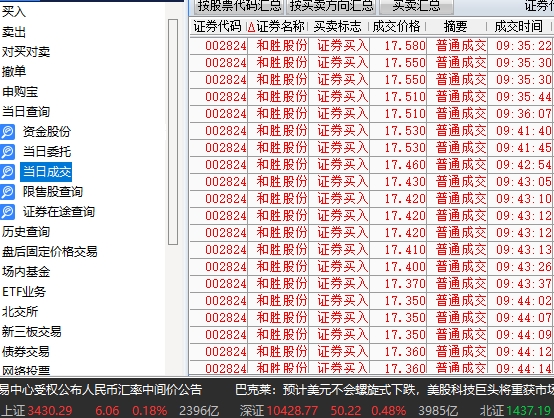Select 对买对卖 in the sidebar
554x418 pixels.
(26, 52)
